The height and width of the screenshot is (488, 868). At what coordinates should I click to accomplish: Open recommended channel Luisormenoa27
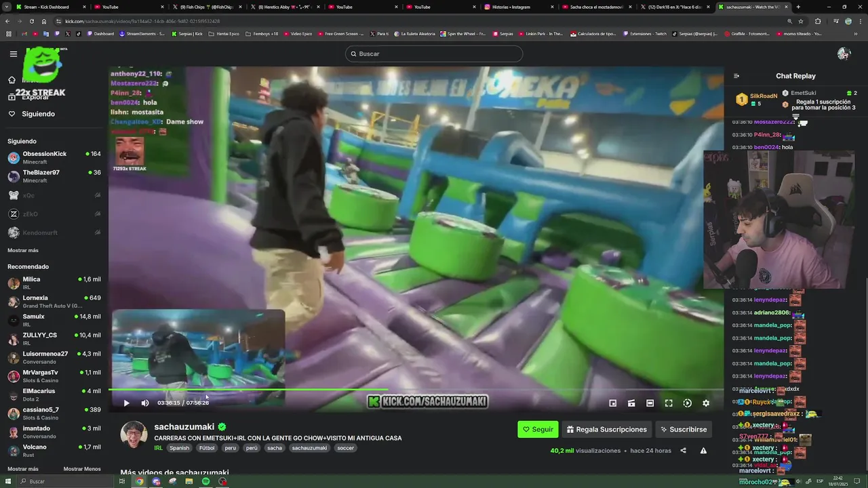tap(54, 357)
